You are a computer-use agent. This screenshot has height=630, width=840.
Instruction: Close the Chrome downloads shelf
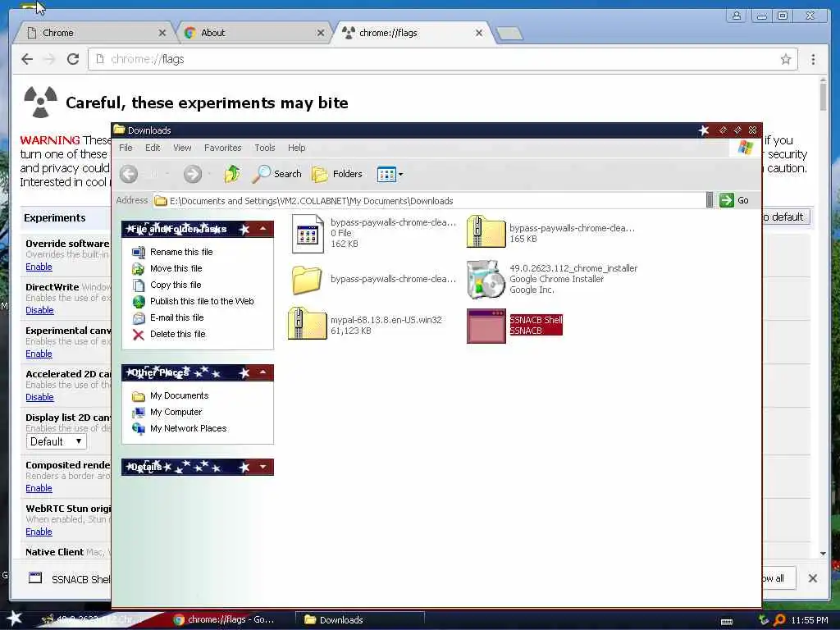click(x=813, y=578)
